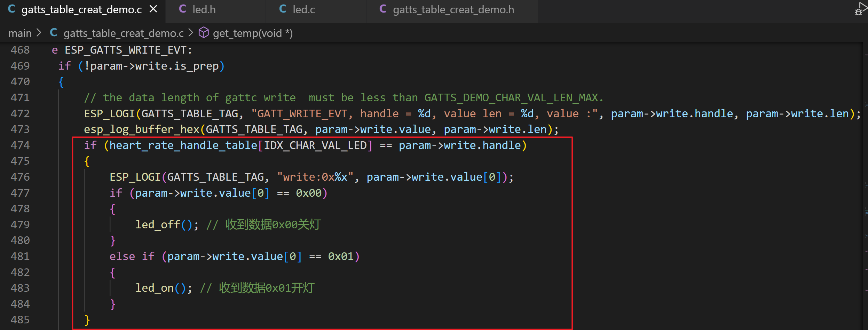This screenshot has width=868, height=330.
Task: Click the C icon on led.c tab
Action: (x=283, y=9)
